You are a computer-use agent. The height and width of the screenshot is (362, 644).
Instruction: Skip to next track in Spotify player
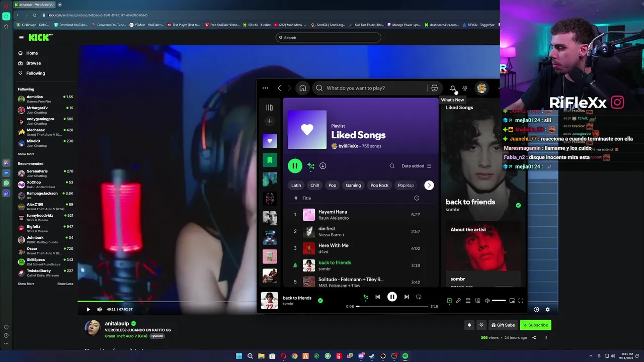tap(407, 297)
